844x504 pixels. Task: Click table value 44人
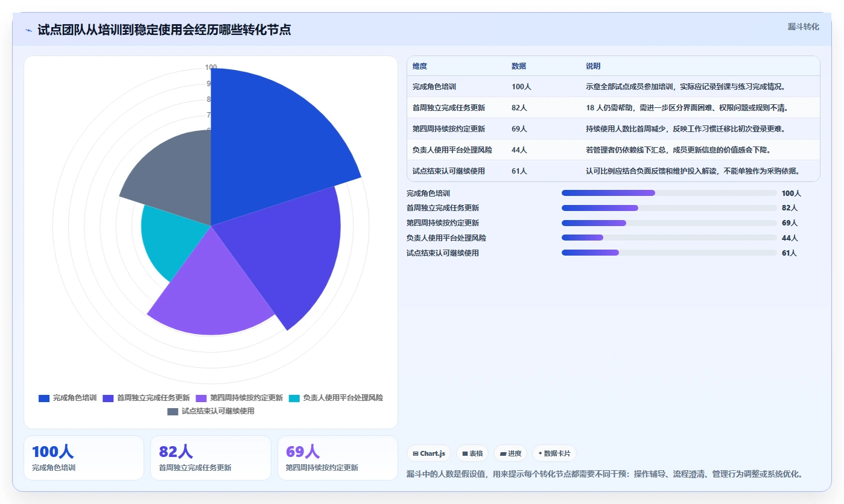click(x=519, y=150)
